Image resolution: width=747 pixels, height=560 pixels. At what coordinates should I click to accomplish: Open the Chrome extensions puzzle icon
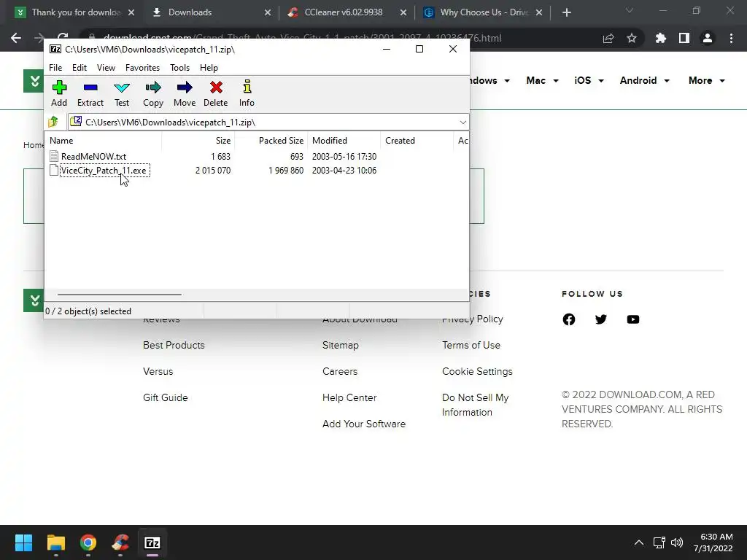click(x=661, y=38)
